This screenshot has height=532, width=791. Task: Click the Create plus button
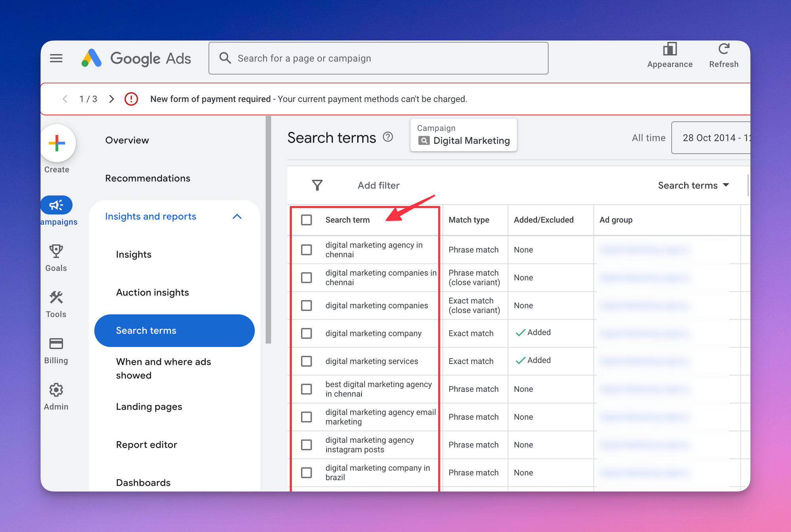click(57, 143)
